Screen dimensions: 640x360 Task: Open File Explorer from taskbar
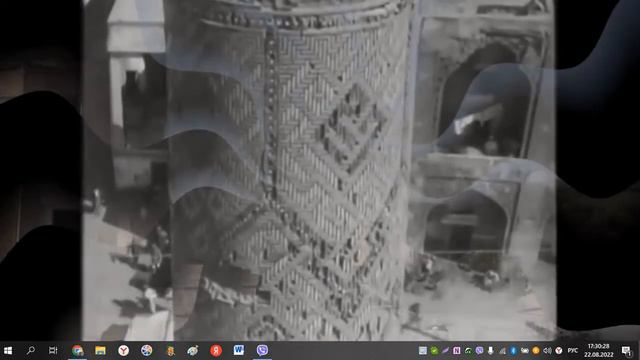100,351
